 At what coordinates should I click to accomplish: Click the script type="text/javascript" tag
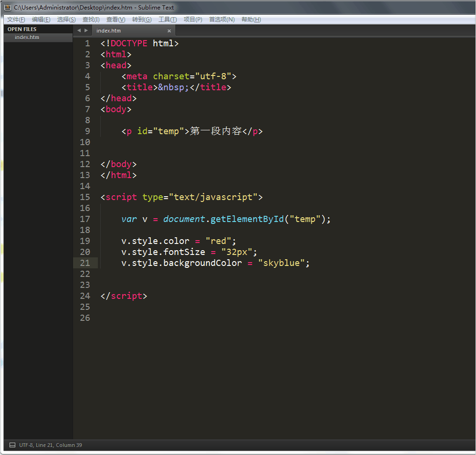(x=181, y=197)
